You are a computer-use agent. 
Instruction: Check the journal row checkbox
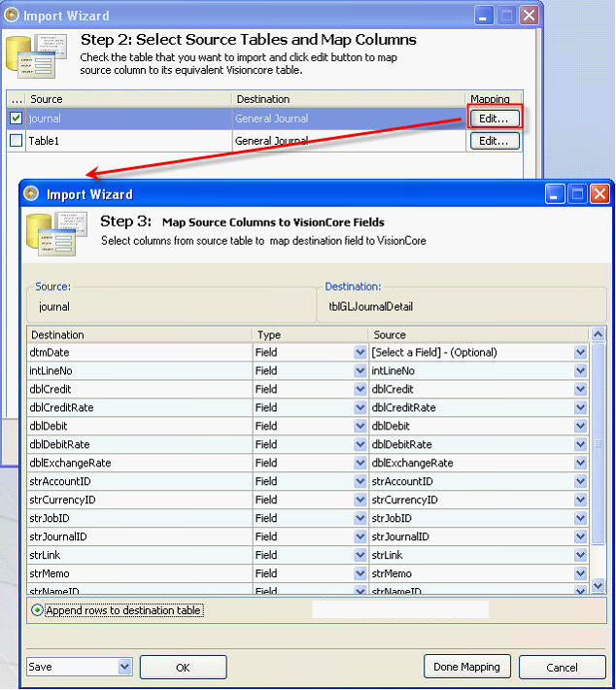(x=17, y=119)
